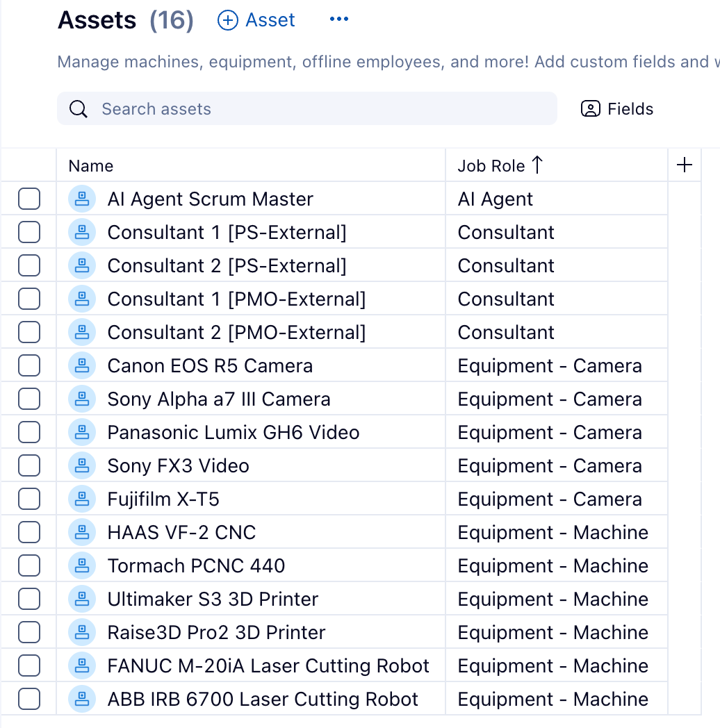Click the magnifying glass search icon
Screen dimensions: 720x728
tap(79, 109)
